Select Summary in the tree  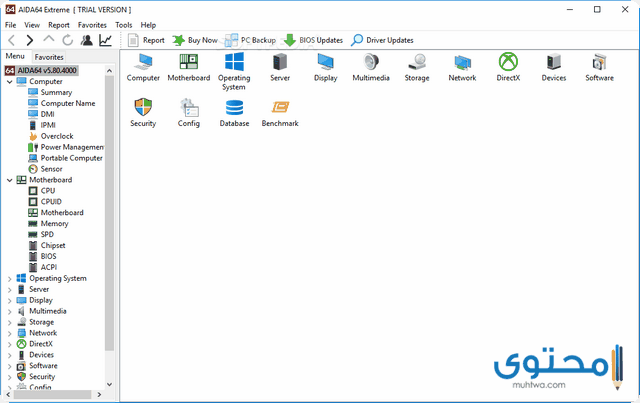[x=50, y=92]
